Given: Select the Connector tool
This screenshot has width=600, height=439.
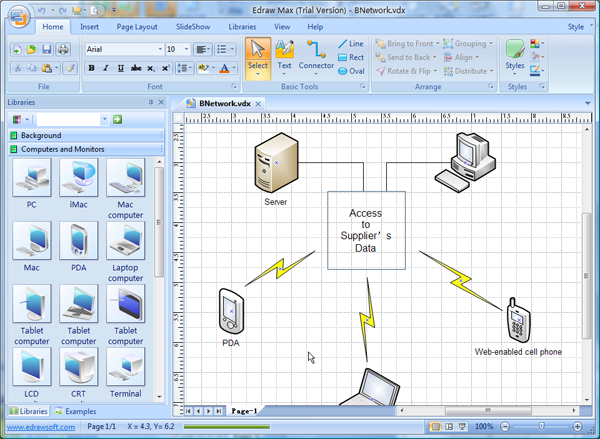Looking at the screenshot, I should pos(316,56).
